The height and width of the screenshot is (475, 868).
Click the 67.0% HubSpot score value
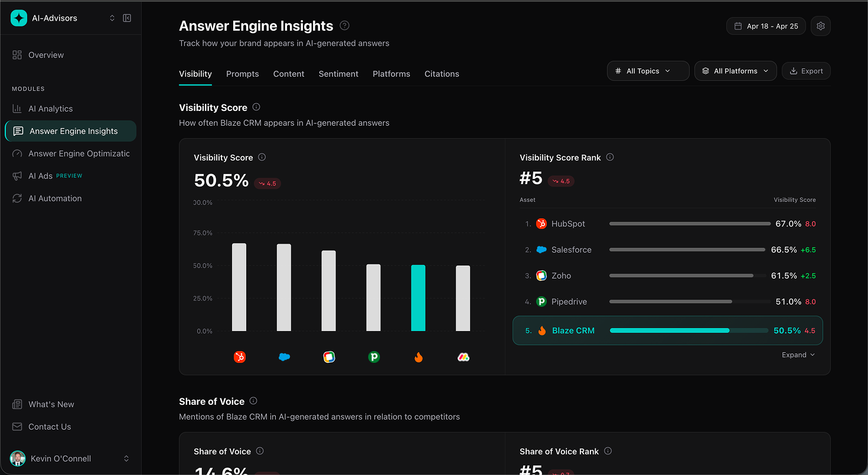(x=788, y=224)
